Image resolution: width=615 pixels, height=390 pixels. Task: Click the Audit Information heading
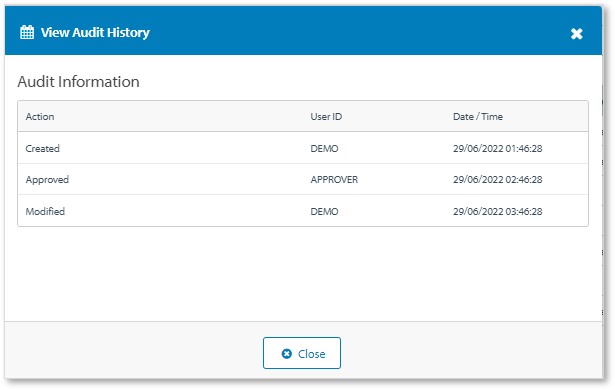78,82
